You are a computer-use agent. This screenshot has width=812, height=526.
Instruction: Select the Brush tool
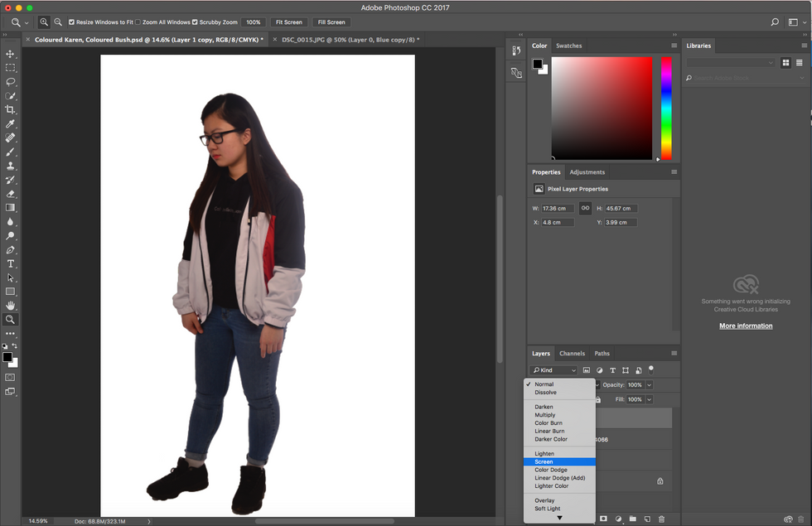(x=10, y=152)
